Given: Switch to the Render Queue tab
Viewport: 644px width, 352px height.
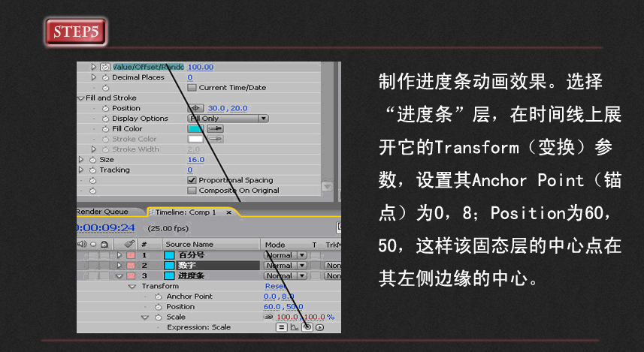Looking at the screenshot, I should click(x=102, y=212).
